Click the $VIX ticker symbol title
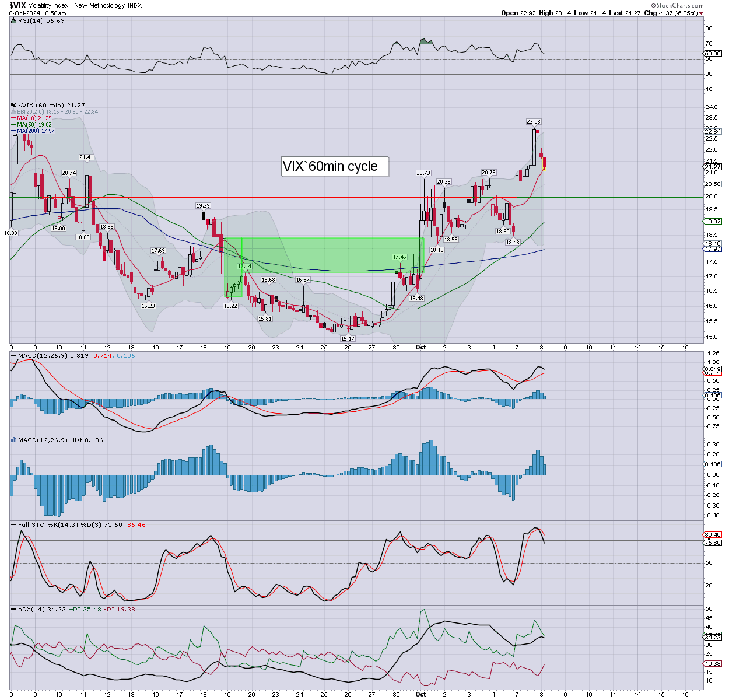The height and width of the screenshot is (700, 729). (x=16, y=5)
